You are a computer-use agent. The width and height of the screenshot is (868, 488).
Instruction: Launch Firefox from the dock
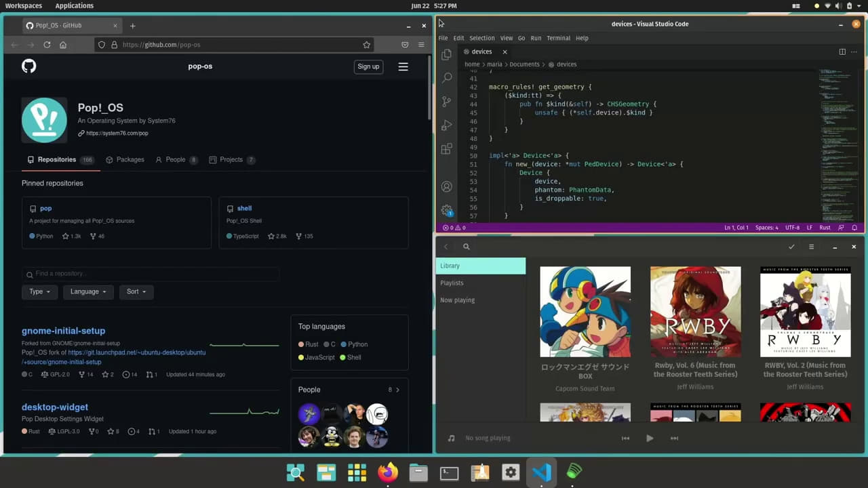388,472
